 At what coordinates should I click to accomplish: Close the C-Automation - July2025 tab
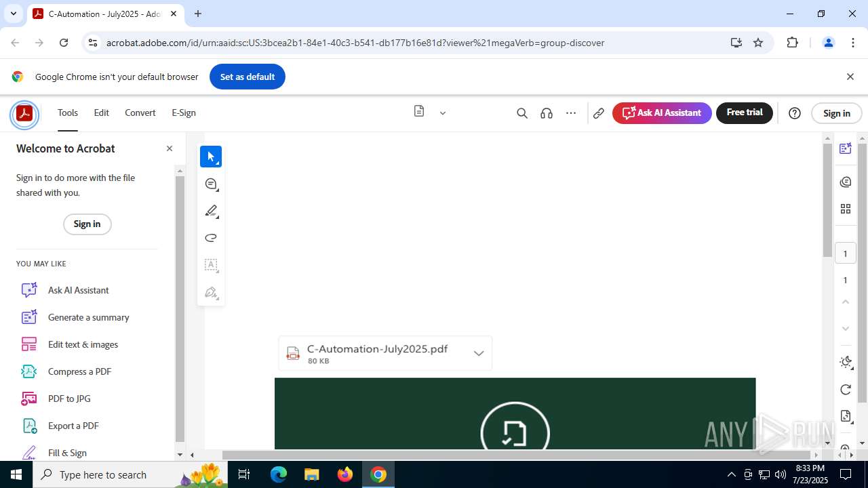coord(174,14)
